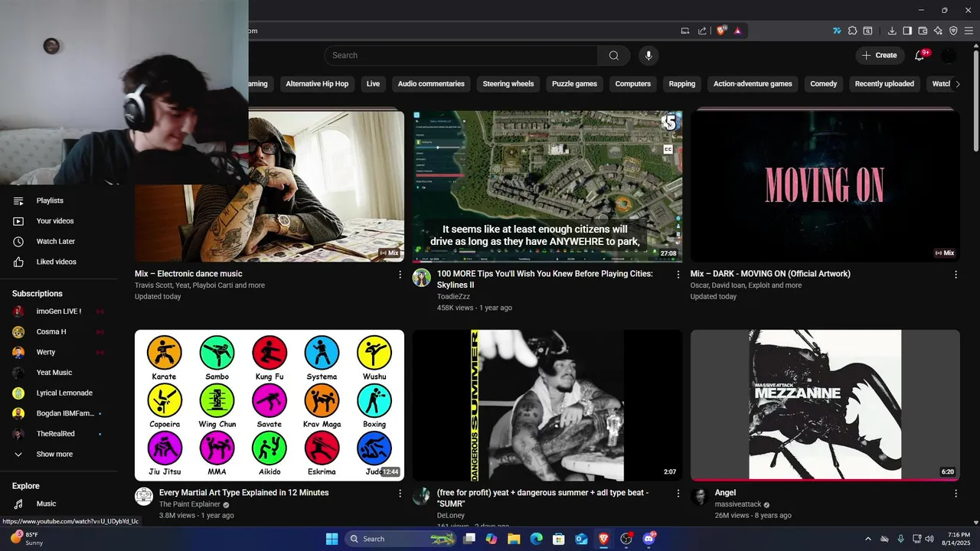
Task: Click the share page icon in address bar
Action: point(702,31)
